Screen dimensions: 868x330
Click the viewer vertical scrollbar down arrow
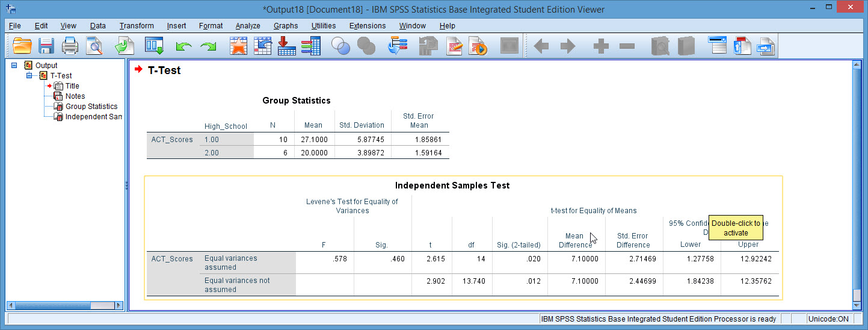(857, 305)
